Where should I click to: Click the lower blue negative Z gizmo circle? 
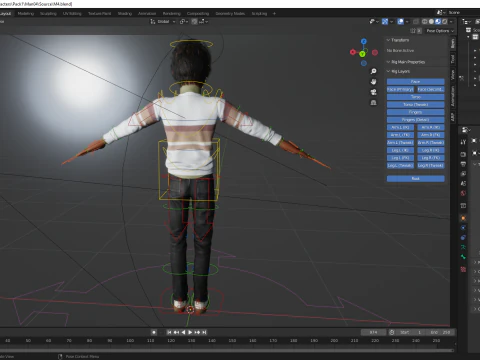pyautogui.click(x=364, y=63)
